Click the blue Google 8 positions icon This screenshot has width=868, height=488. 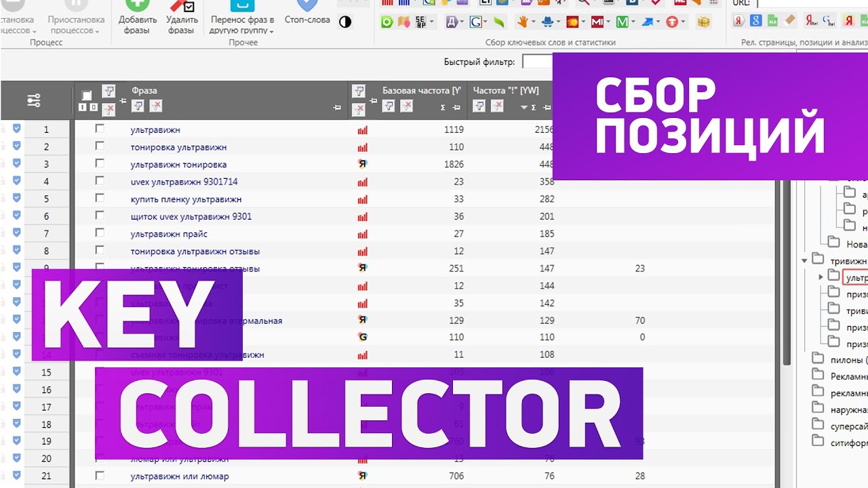pyautogui.click(x=757, y=21)
